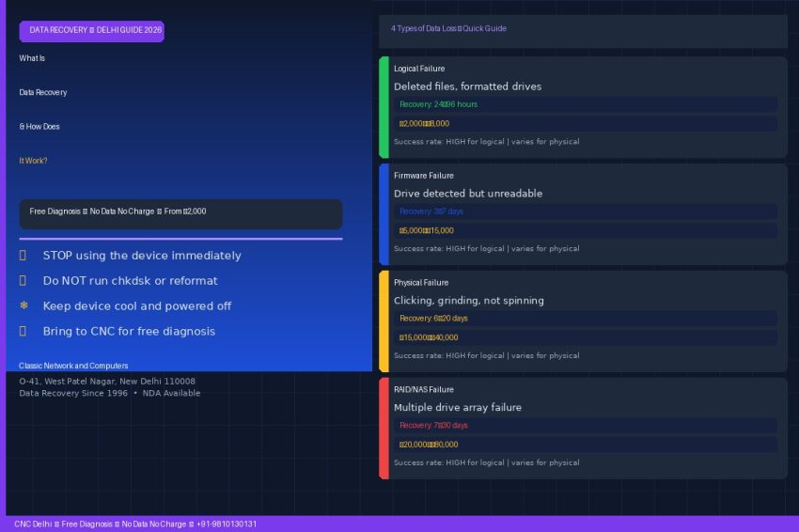Click the snowflake icon beside Keep device cool

tap(23, 305)
